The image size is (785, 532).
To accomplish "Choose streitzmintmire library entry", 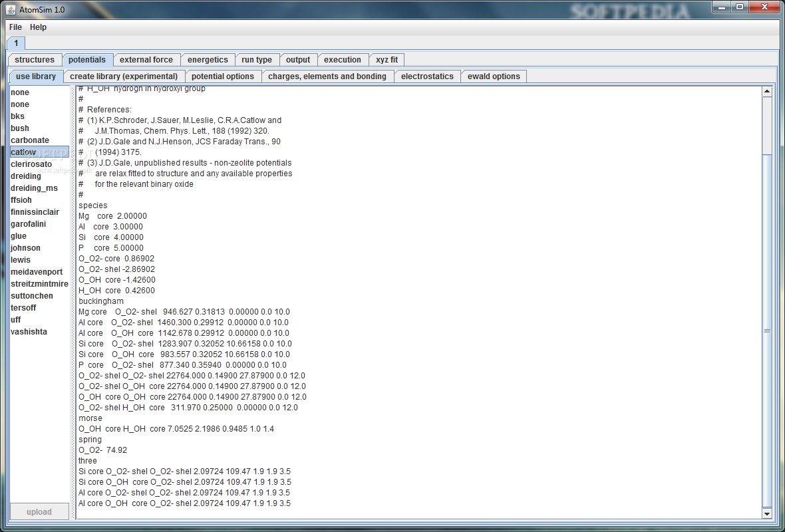I will click(x=39, y=284).
